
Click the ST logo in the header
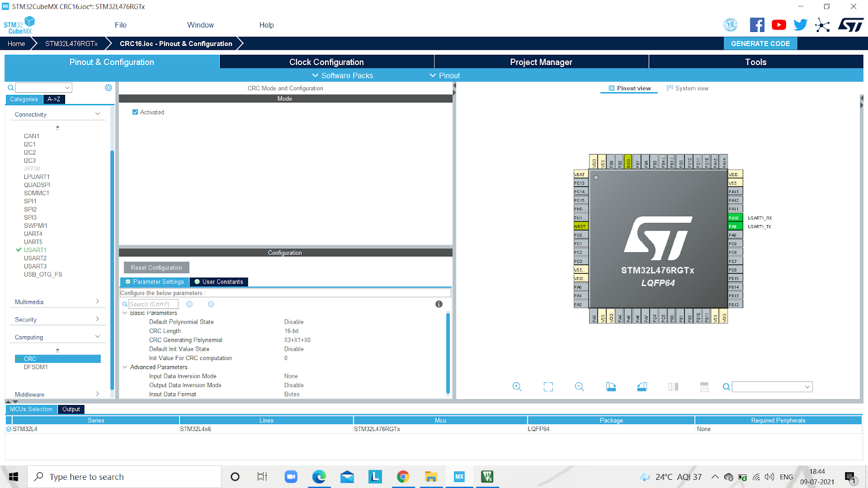point(851,25)
